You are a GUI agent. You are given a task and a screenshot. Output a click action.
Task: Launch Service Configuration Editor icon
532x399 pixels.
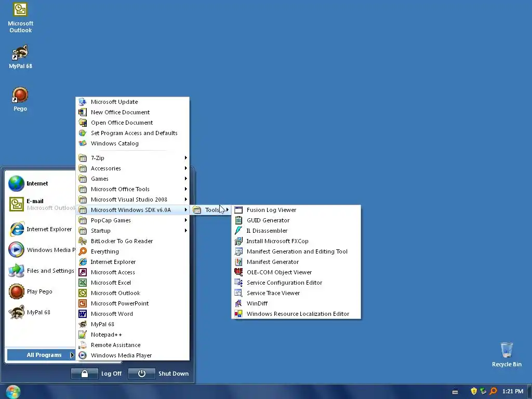point(238,283)
